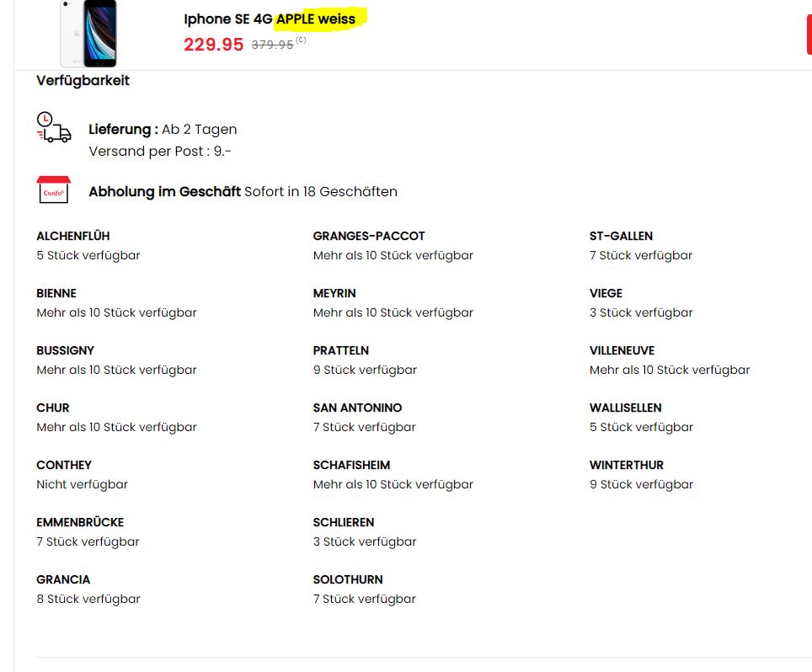Pick the WINTERTHUR store
The width and height of the screenshot is (812, 672).
(x=627, y=465)
